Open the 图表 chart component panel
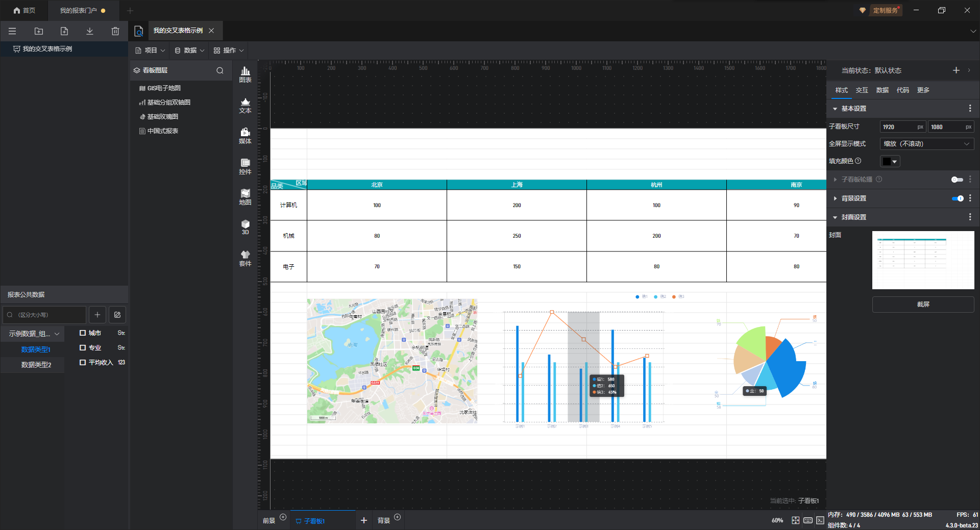Image resolution: width=980 pixels, height=530 pixels. coord(245,74)
